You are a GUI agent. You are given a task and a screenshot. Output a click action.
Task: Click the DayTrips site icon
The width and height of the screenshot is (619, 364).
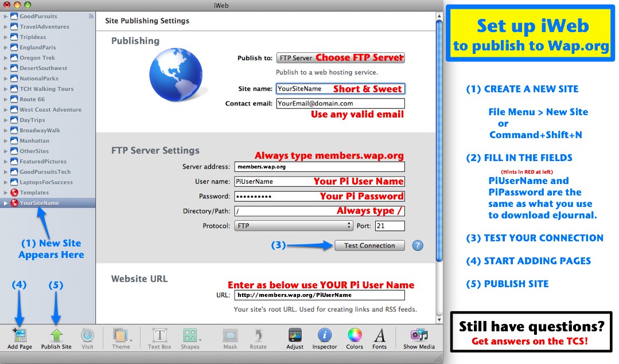pos(14,120)
